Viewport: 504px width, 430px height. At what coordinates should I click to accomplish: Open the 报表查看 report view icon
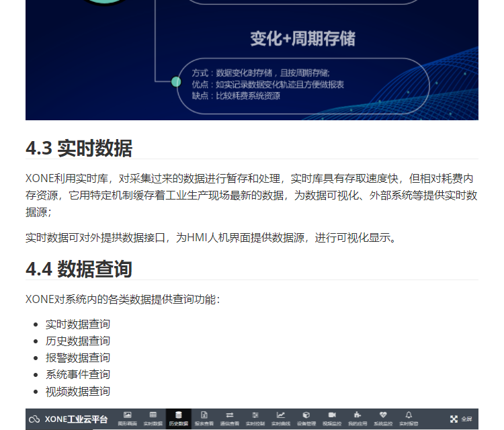click(x=204, y=415)
